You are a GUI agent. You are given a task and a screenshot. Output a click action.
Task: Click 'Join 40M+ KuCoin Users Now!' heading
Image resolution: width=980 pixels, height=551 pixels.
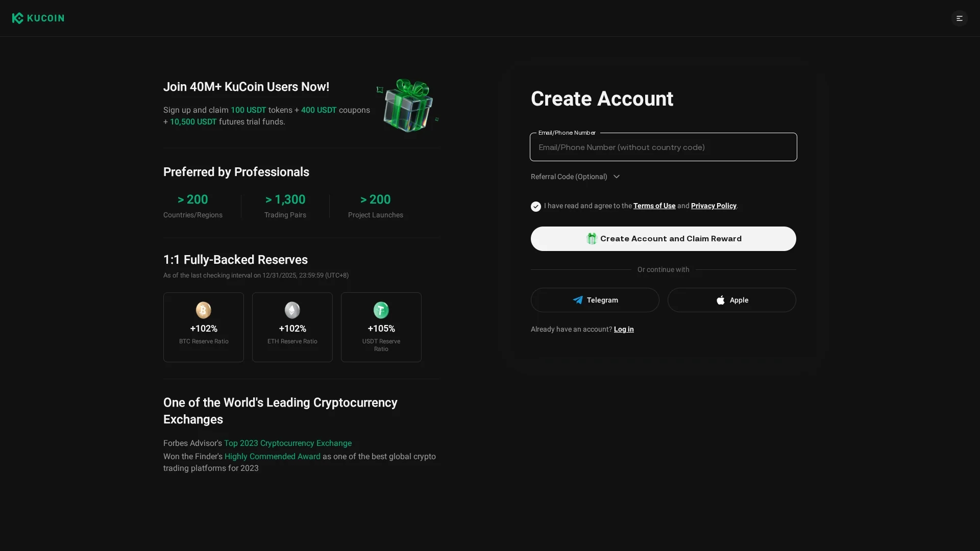(246, 87)
